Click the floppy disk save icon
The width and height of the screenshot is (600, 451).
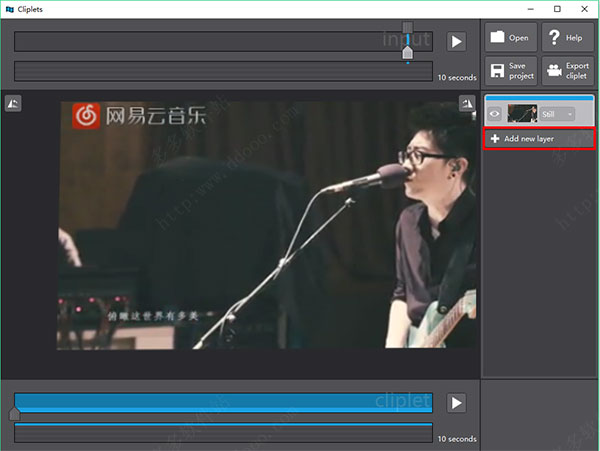(x=497, y=71)
